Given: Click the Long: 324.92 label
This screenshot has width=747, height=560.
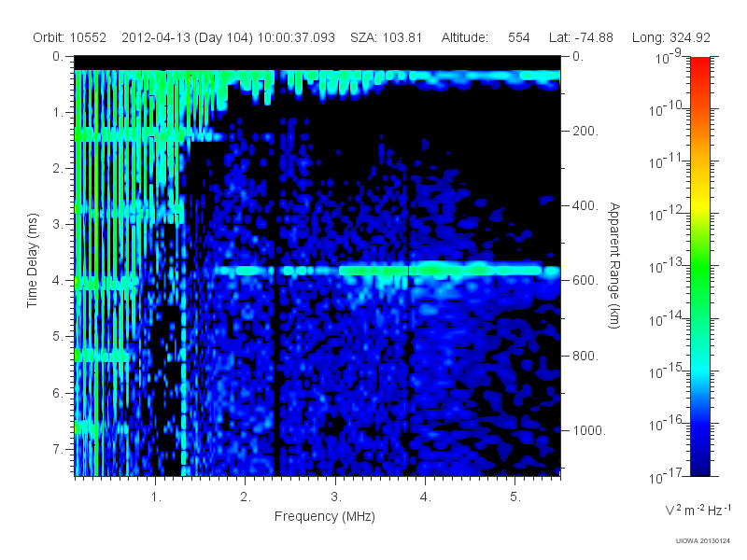Looking at the screenshot, I should coord(671,37).
